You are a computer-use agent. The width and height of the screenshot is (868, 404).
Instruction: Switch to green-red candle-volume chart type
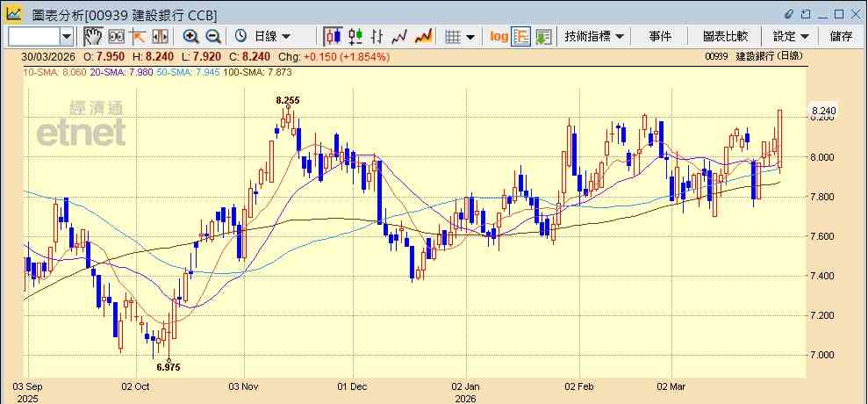pos(356,37)
